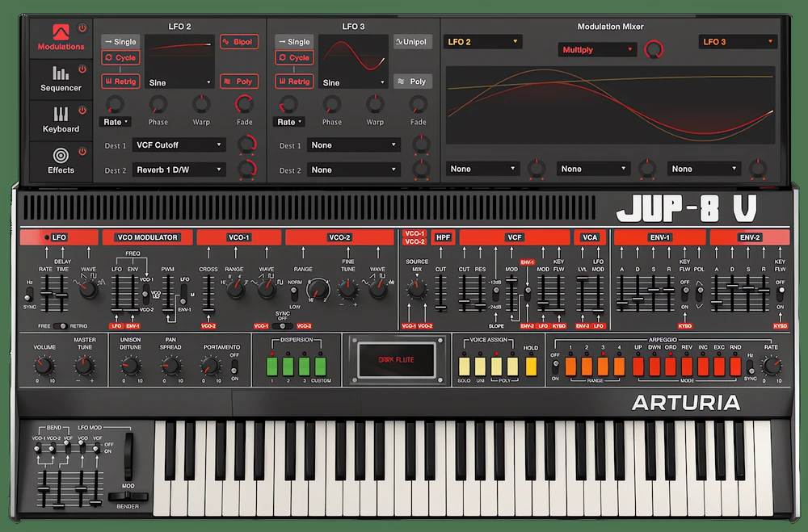Click the Pan Spread knob
The width and height of the screenshot is (808, 532).
coord(170,366)
